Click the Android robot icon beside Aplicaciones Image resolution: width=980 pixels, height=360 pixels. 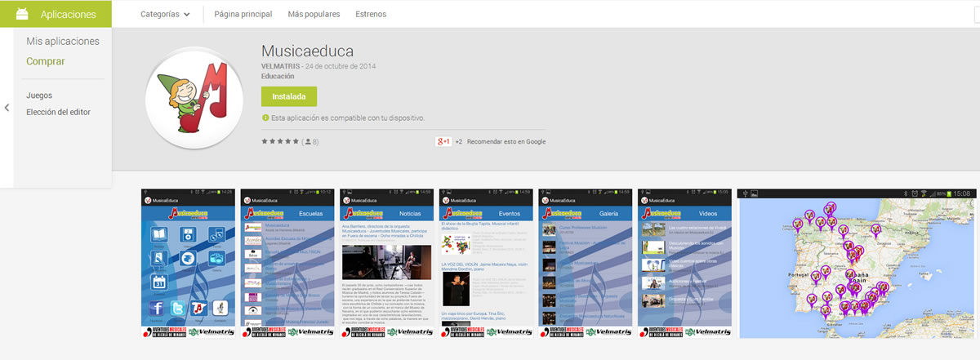[23, 14]
